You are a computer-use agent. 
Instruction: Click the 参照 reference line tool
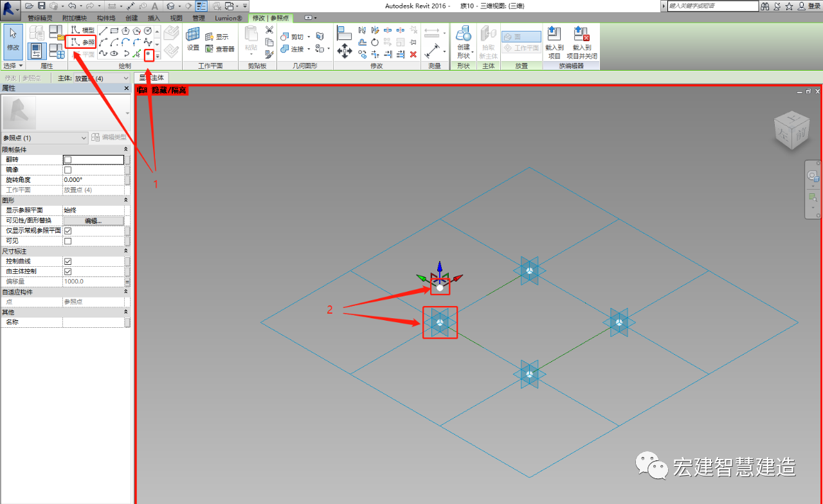pyautogui.click(x=82, y=42)
